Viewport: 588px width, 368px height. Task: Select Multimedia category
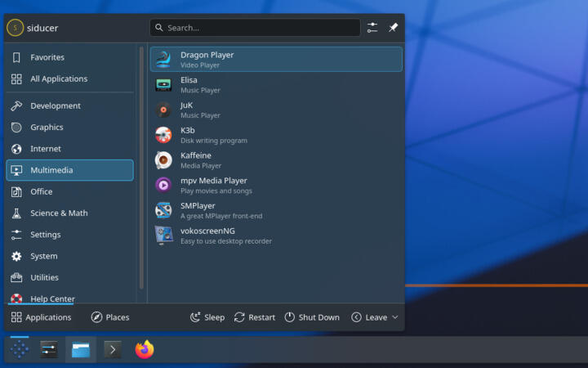click(69, 170)
